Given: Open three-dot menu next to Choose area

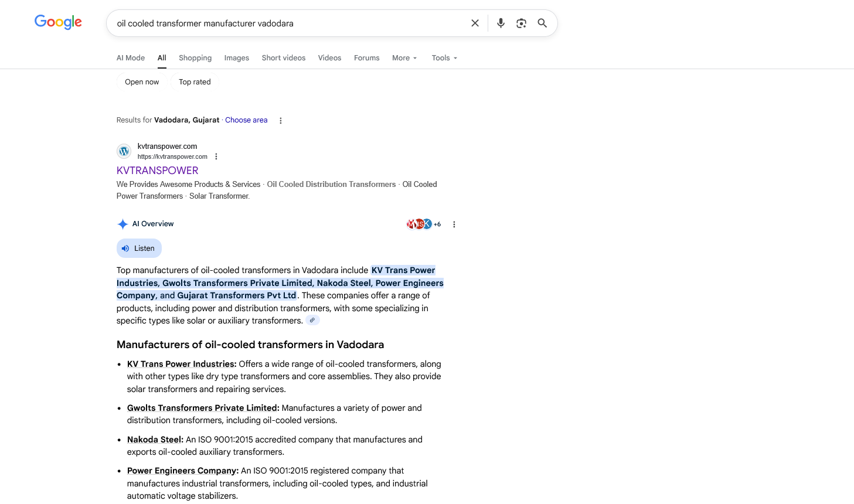Looking at the screenshot, I should [x=280, y=121].
